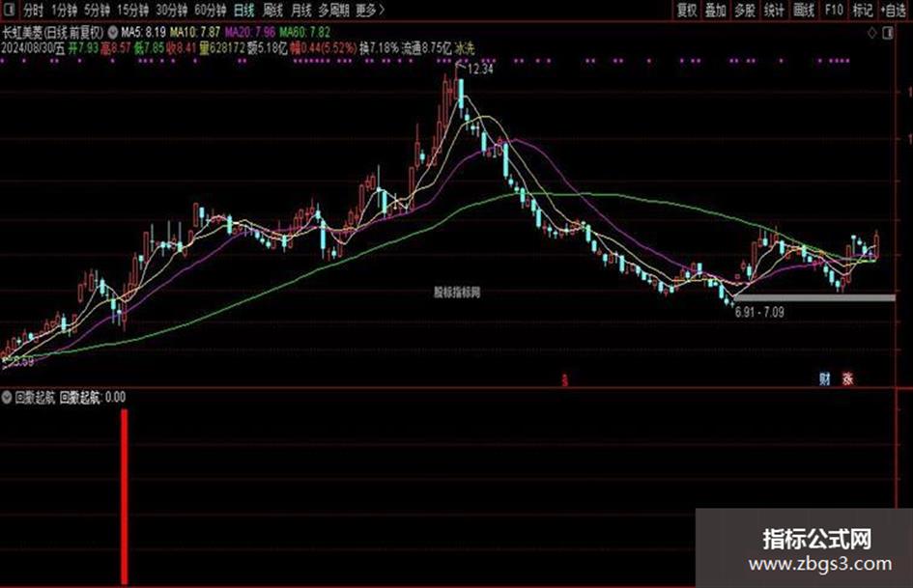This screenshot has width=913, height=588.
Task: Click the 标记 mark button
Action: click(863, 11)
